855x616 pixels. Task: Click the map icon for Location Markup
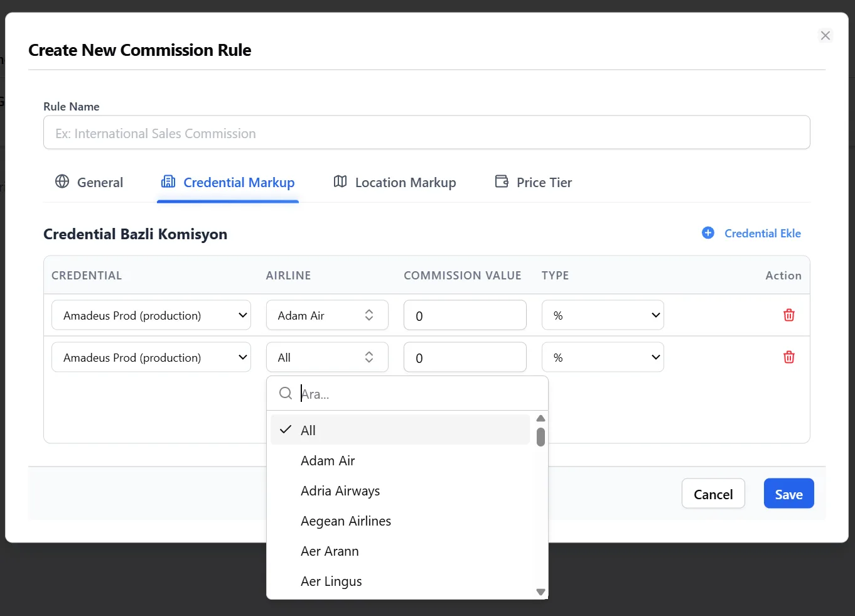pos(340,182)
